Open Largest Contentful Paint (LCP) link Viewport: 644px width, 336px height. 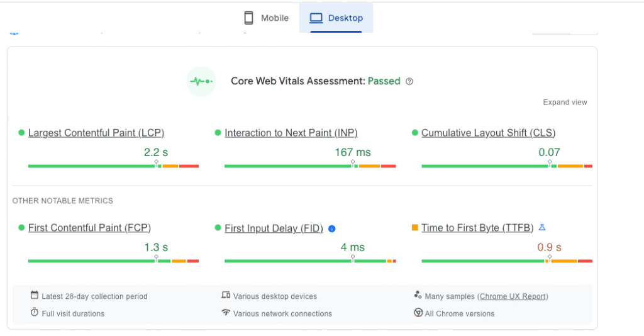96,133
